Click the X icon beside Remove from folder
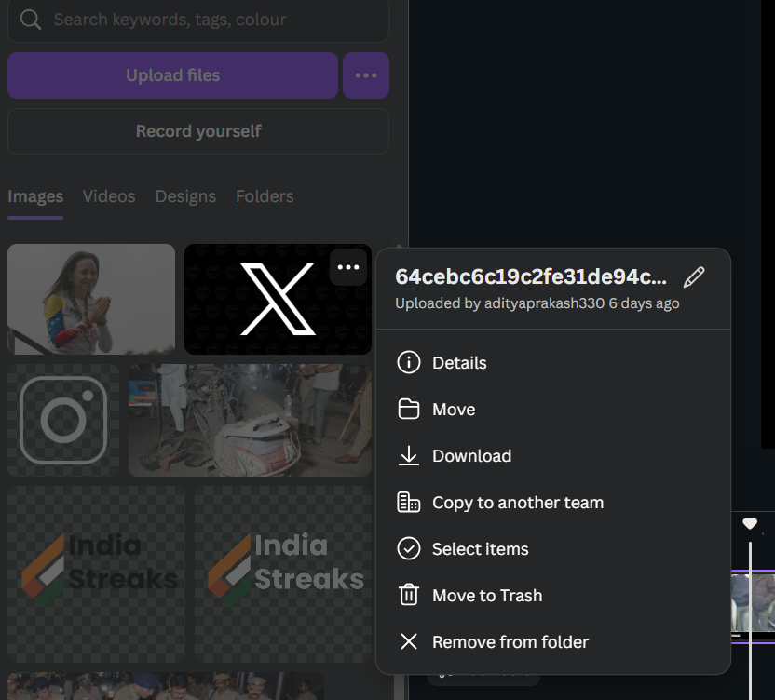Screen dimensions: 775x700 tap(408, 641)
